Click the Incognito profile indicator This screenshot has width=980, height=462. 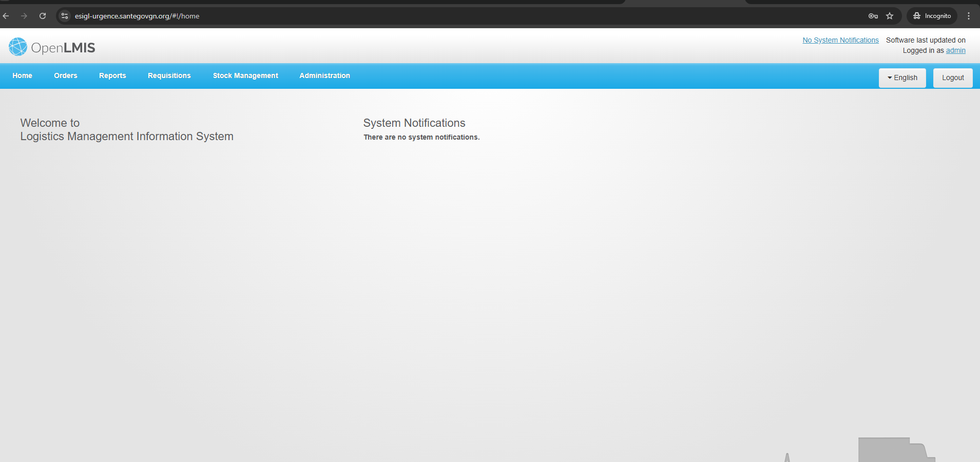[932, 16]
